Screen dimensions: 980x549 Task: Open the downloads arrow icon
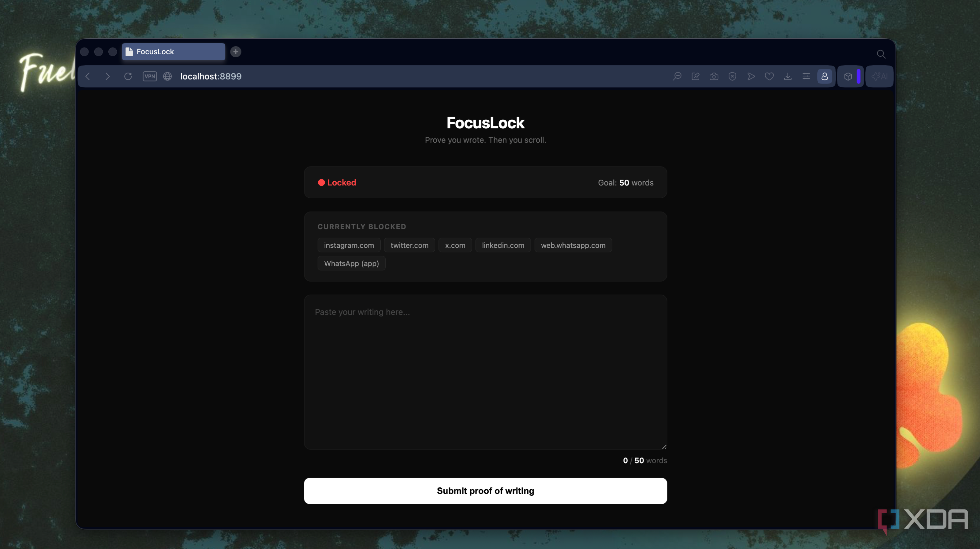788,76
